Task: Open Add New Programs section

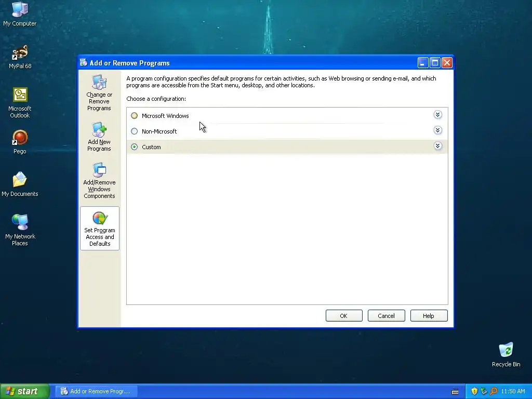Action: click(99, 137)
